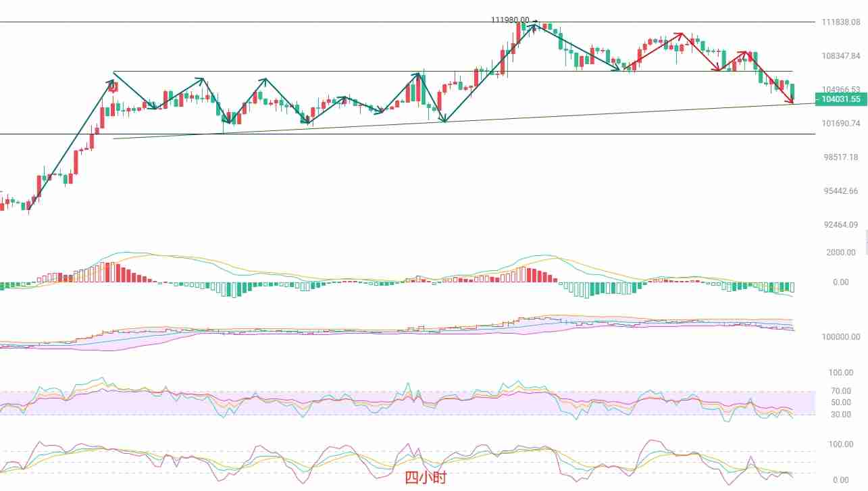
Task: Click the 98517.18 price axis label
Action: tap(840, 157)
